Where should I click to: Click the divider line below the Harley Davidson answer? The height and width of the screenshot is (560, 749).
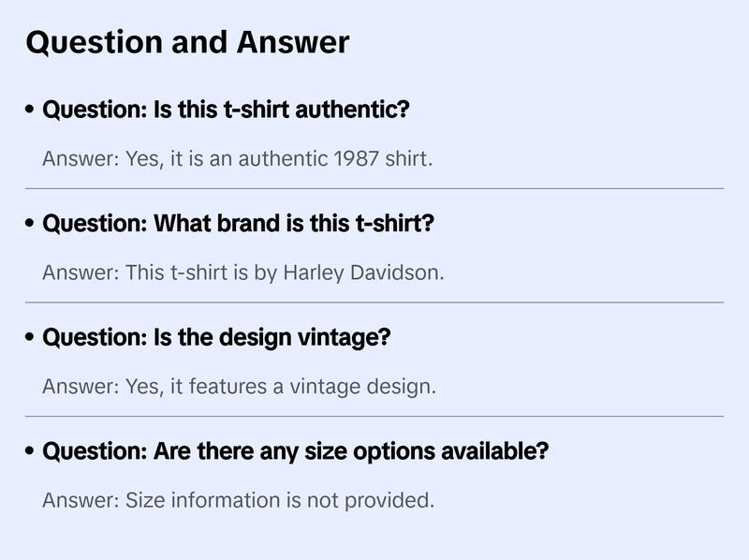click(374, 302)
